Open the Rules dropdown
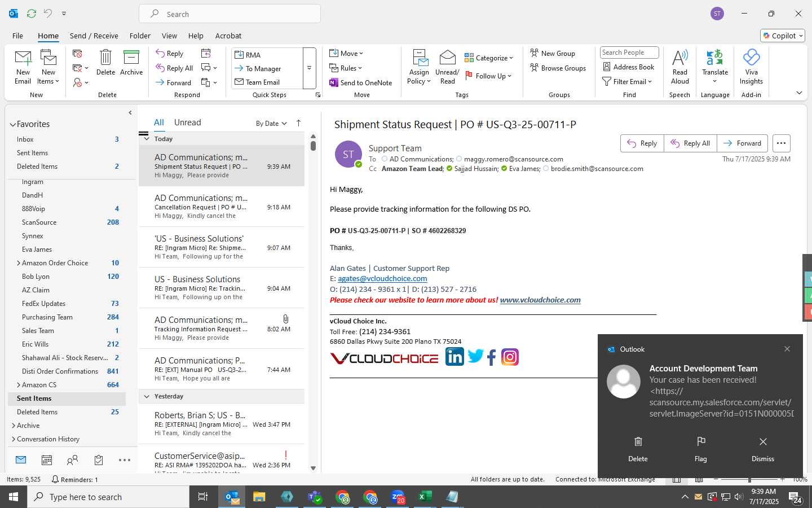The width and height of the screenshot is (812, 508). tap(346, 68)
